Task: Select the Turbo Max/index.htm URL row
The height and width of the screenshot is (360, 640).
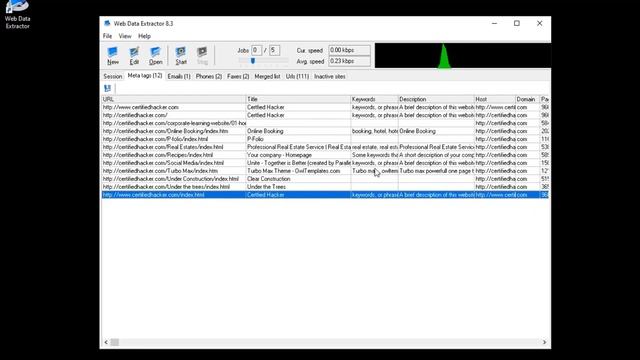Action: coord(325,171)
